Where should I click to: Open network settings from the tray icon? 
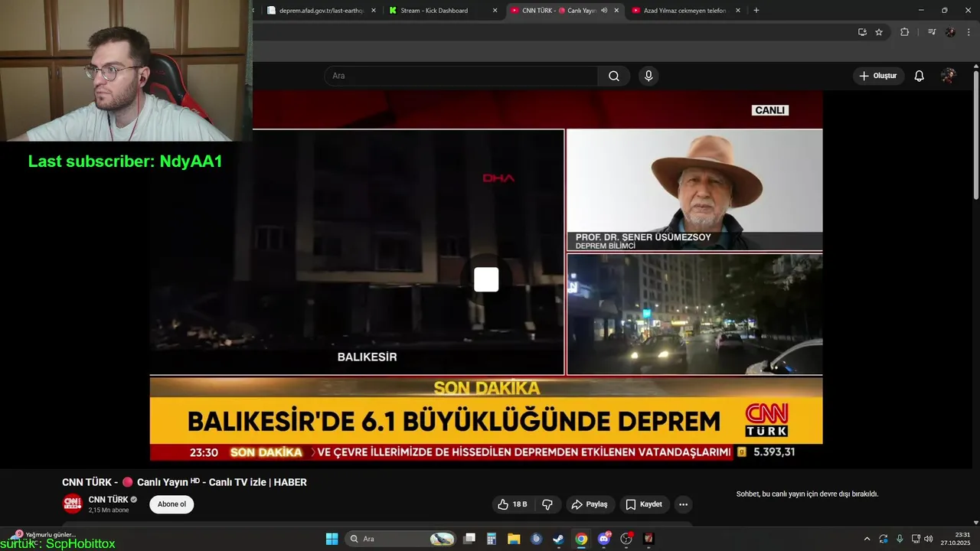click(x=916, y=539)
